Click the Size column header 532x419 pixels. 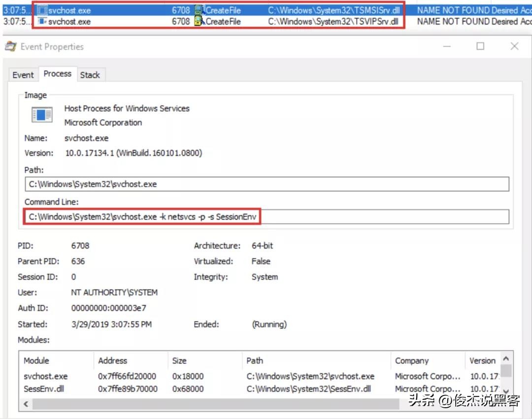click(179, 360)
